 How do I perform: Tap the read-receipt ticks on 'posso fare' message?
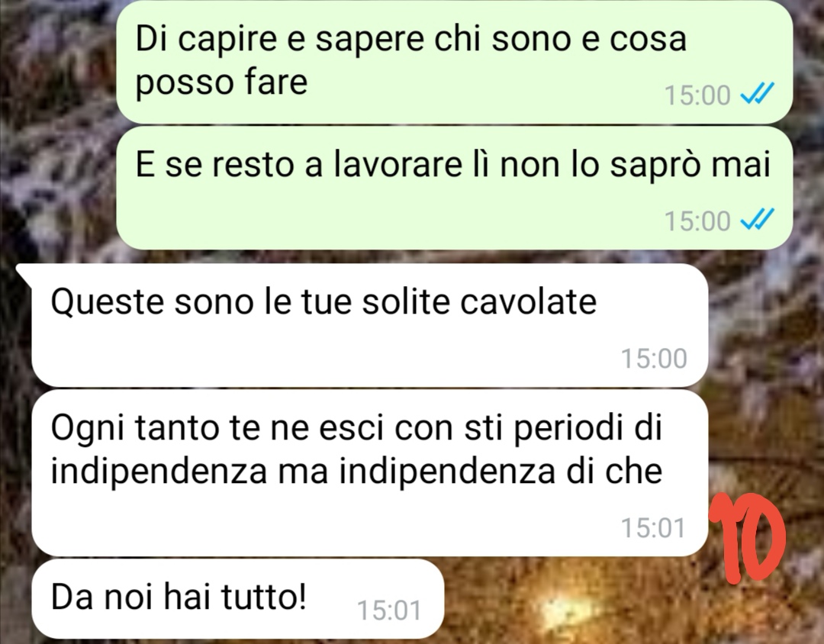[757, 95]
